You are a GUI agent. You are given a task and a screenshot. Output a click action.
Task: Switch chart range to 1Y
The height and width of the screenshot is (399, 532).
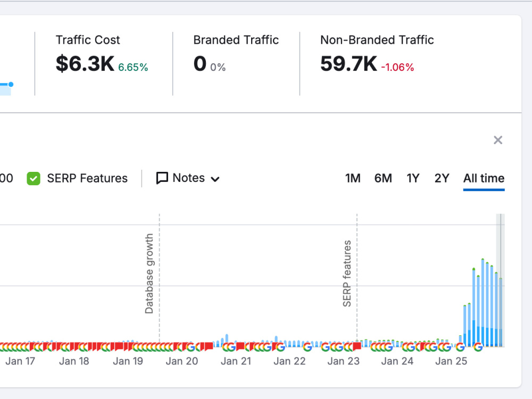[413, 178]
